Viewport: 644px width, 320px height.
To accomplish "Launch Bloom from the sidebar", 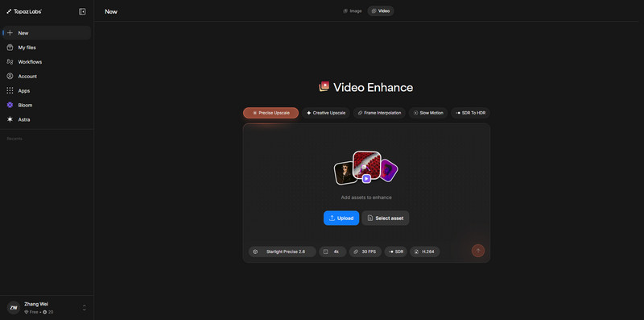I will pos(47,105).
